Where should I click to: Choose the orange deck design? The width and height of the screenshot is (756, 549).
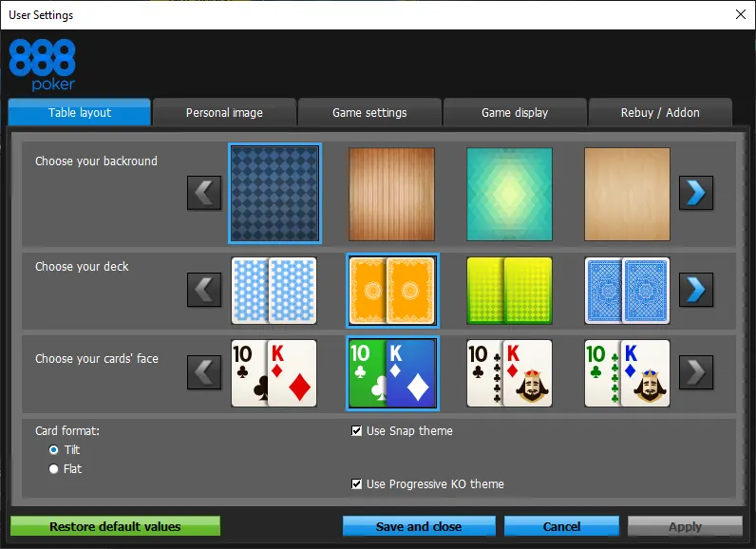click(392, 290)
